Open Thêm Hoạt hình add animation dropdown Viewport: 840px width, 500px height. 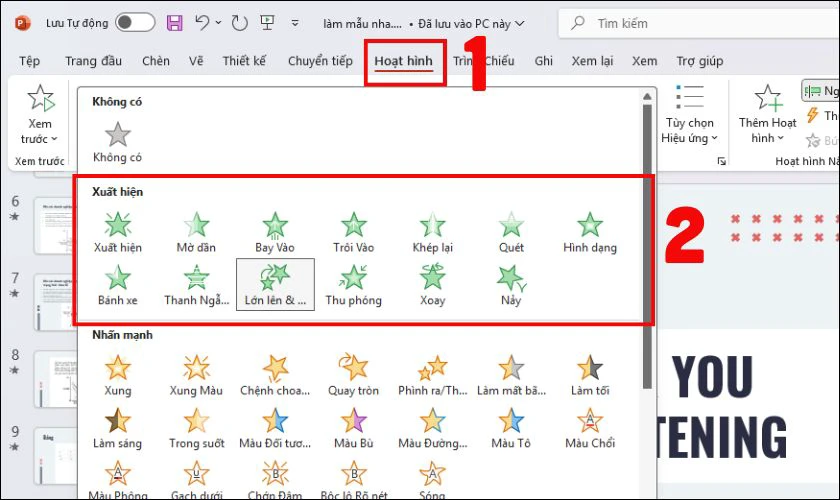point(767,115)
